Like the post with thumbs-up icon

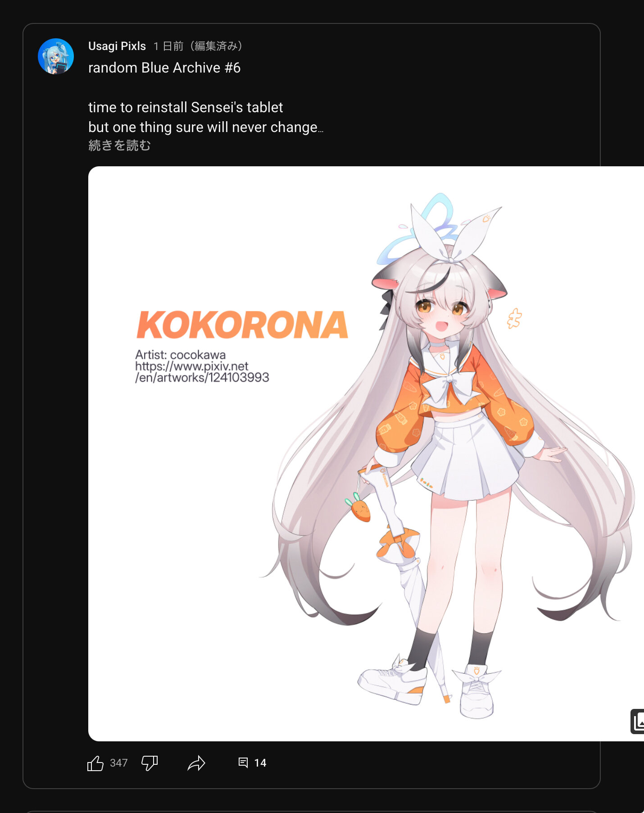coord(95,763)
